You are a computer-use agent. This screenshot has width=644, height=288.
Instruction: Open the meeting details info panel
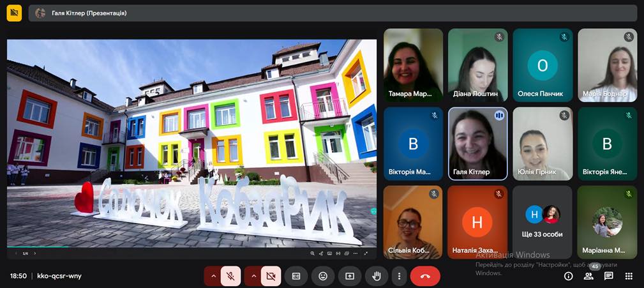(568, 276)
